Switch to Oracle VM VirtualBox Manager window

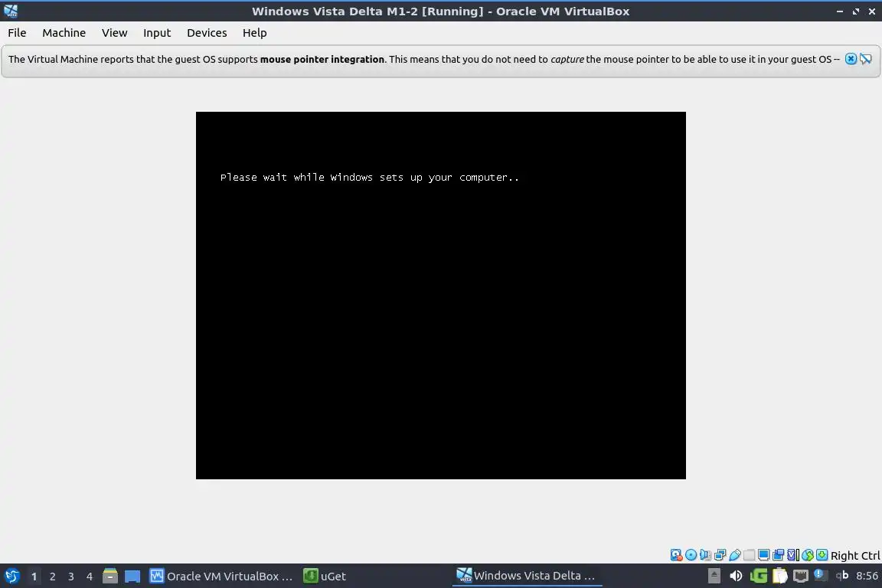click(x=221, y=576)
